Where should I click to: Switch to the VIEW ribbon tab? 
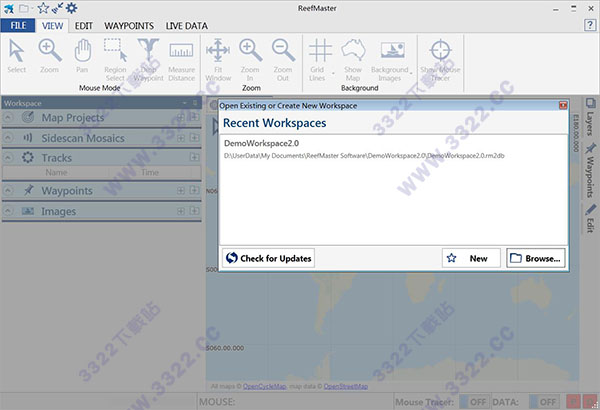[x=52, y=26]
